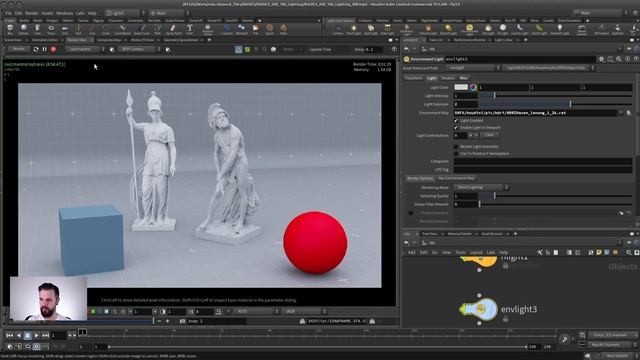Toggle Enable Light In Viewport checkbox
Viewport: 640px width, 360px height.
point(456,128)
